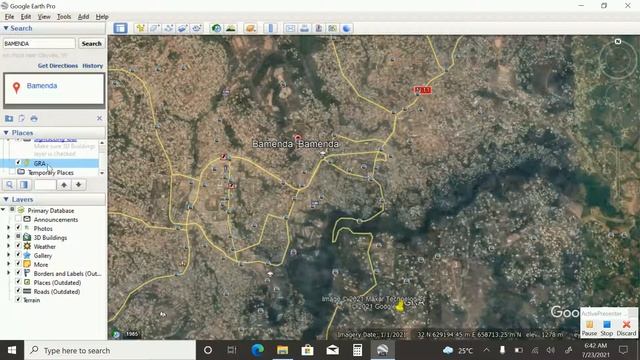Open File Explorer from the taskbar
Screen dimensions: 640x360
(282, 350)
